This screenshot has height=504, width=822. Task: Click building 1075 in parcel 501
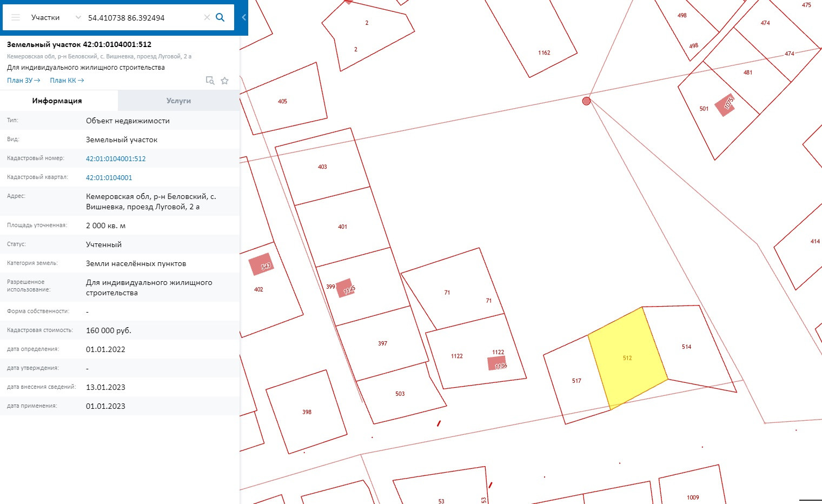[x=725, y=105]
